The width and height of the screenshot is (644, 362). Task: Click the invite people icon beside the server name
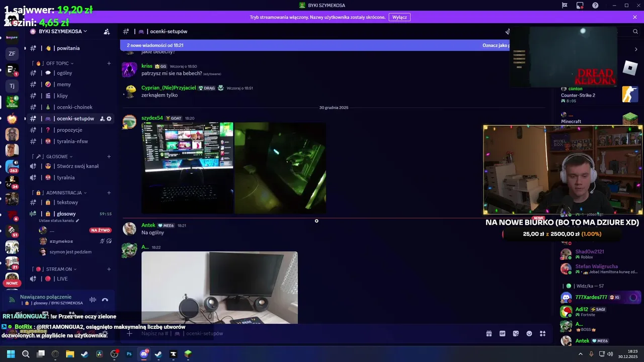coord(107,31)
